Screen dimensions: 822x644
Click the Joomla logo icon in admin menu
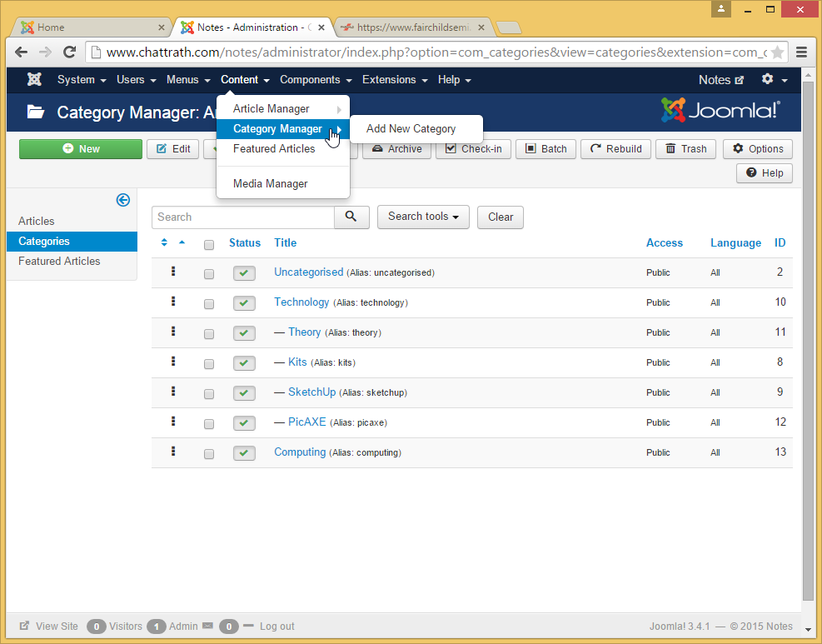(x=34, y=80)
